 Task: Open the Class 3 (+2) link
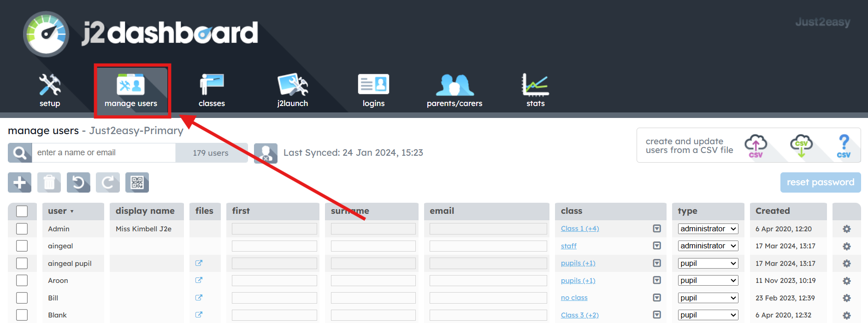[580, 315]
